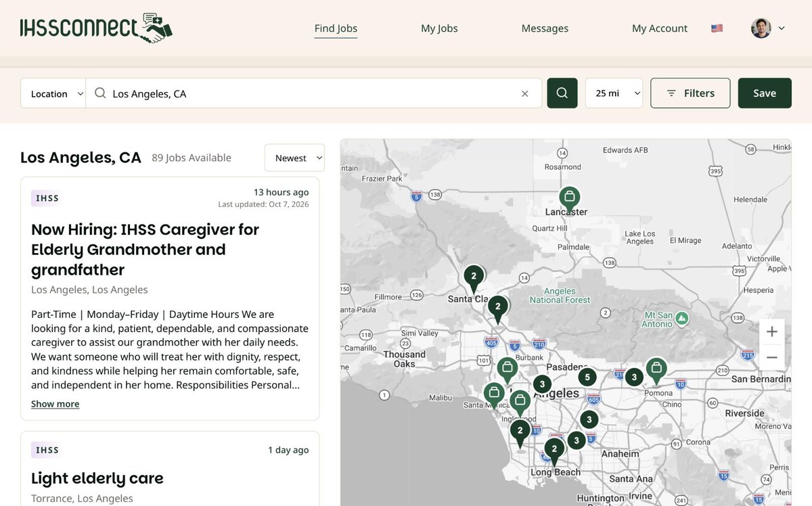Open the Filters panel
Image resolution: width=812 pixels, height=506 pixels.
tap(690, 93)
